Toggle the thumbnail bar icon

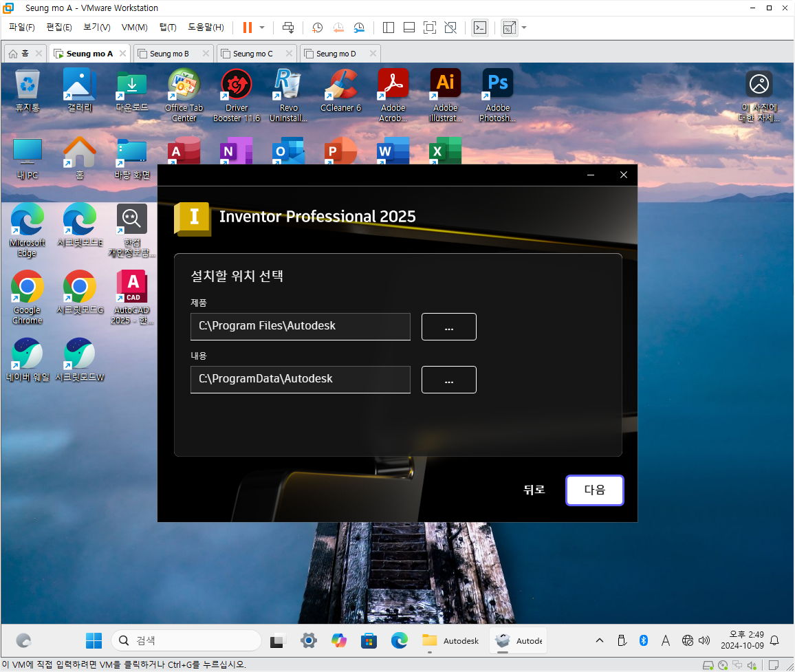tap(409, 28)
